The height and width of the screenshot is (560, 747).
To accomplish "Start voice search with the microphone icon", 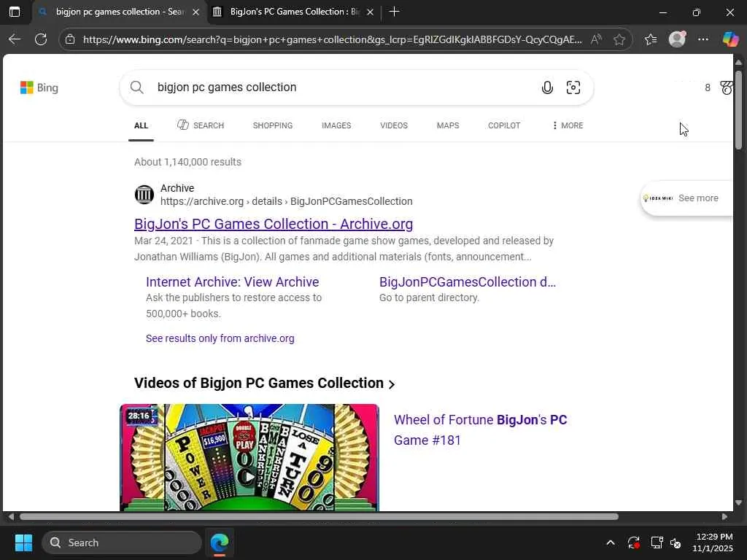I will point(547,87).
